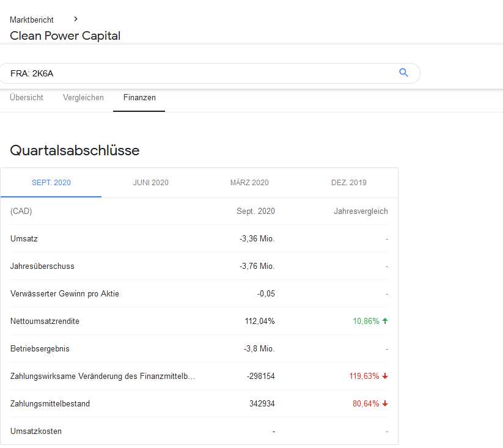Expand the Umsatz row
This screenshot has width=503, height=448.
tap(24, 239)
